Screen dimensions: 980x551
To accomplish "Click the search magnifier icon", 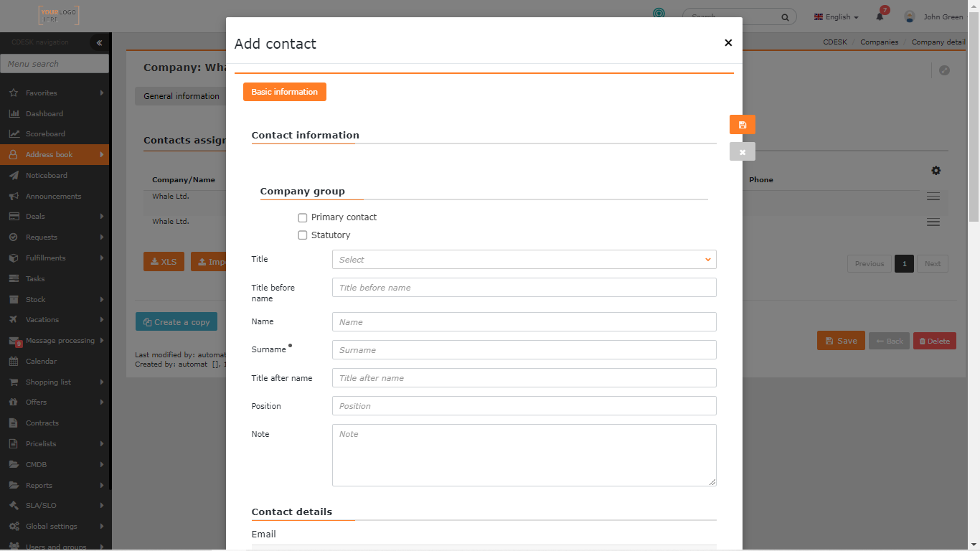I will tap(784, 17).
